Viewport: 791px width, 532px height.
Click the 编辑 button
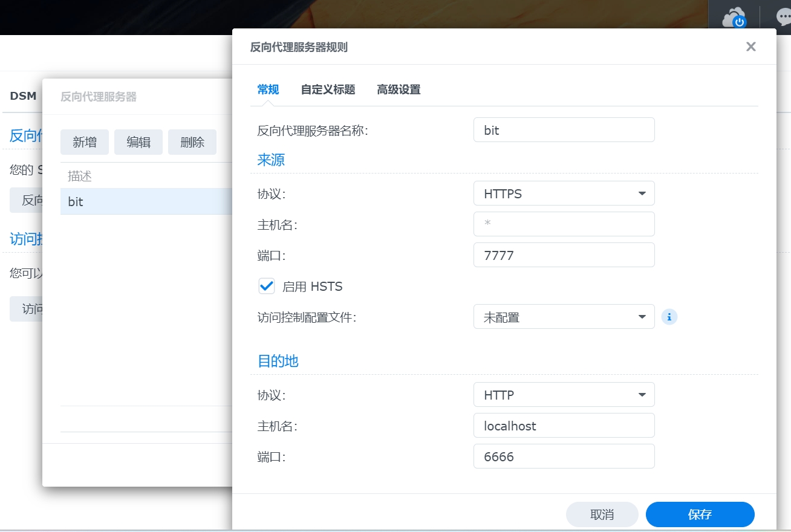tap(138, 141)
